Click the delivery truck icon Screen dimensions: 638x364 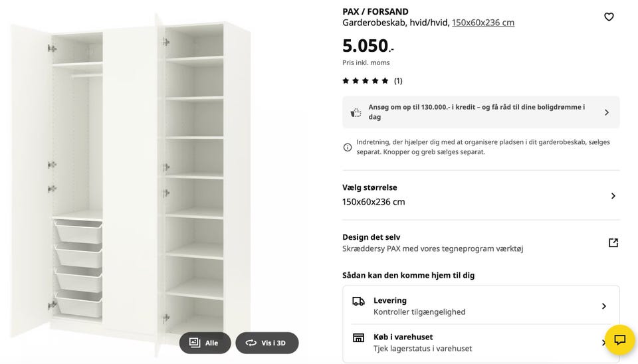[x=358, y=302]
